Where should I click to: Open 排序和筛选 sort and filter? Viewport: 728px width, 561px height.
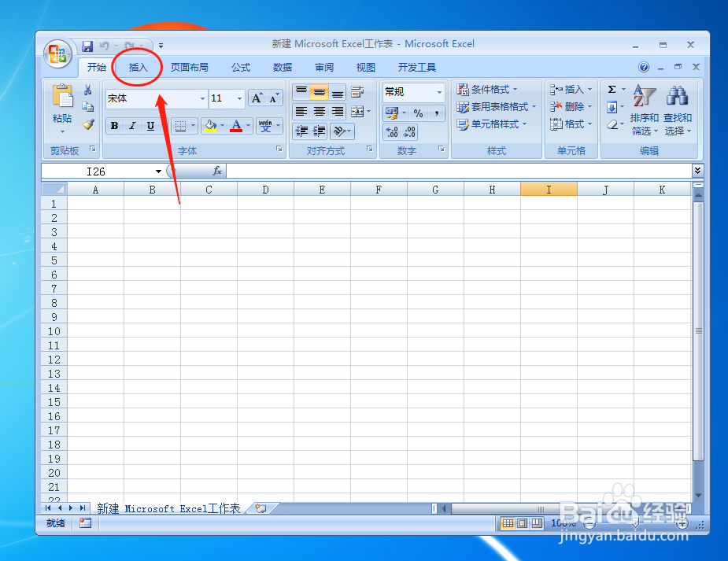645,110
